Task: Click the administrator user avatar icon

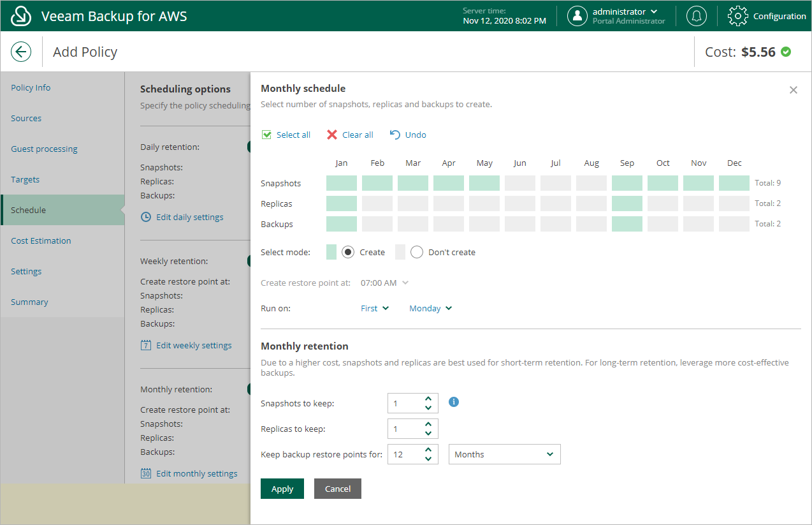Action: (577, 16)
